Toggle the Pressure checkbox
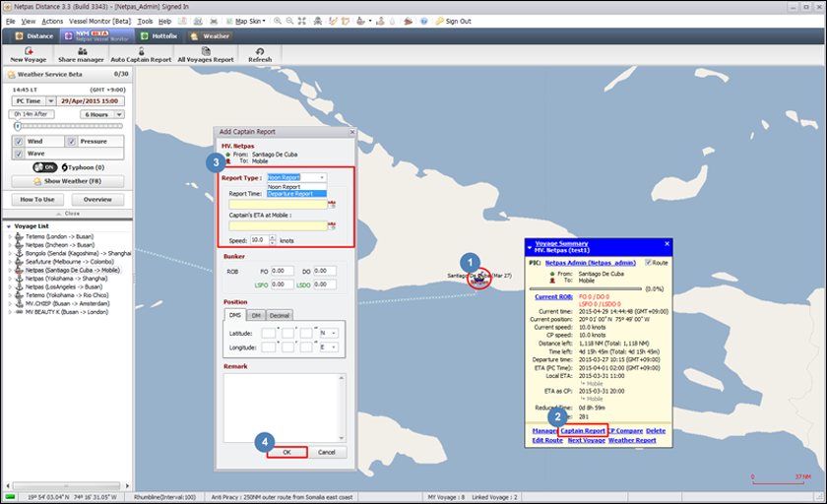Viewport: 827px width, 504px height. [x=71, y=142]
